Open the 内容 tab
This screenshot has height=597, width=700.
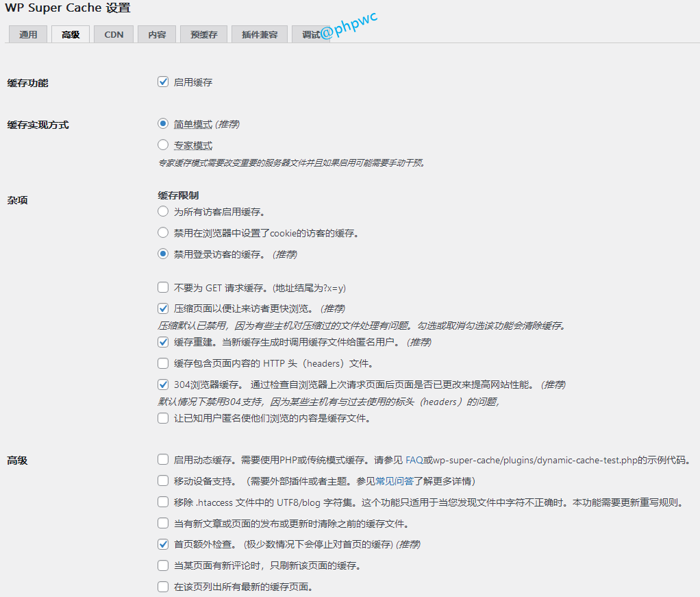(x=157, y=34)
